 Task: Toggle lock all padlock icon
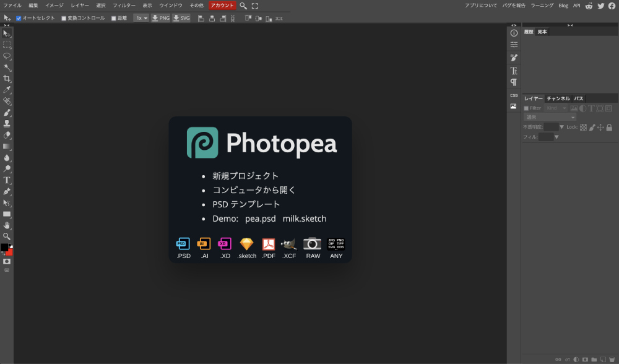609,127
